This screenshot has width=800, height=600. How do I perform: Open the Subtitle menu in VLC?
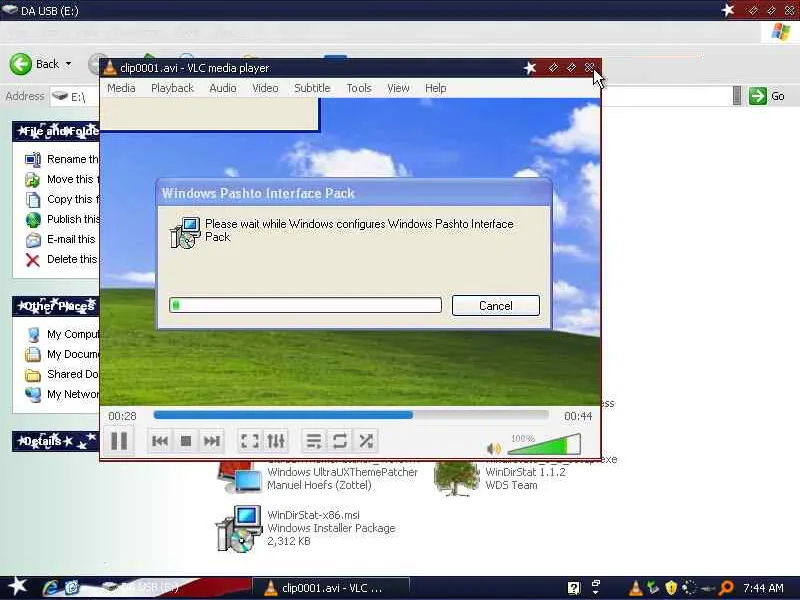[312, 88]
